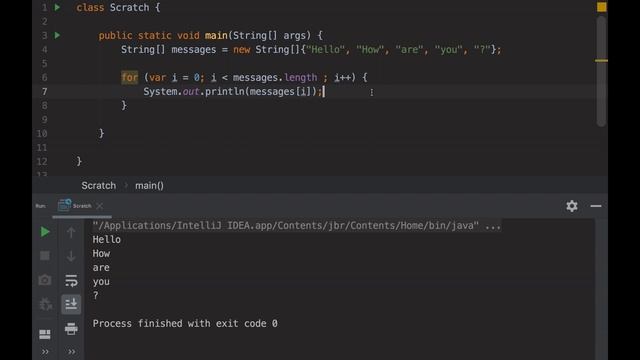The height and width of the screenshot is (360, 640).
Task: Click the 'Run:' panel label
Action: pyautogui.click(x=40, y=206)
